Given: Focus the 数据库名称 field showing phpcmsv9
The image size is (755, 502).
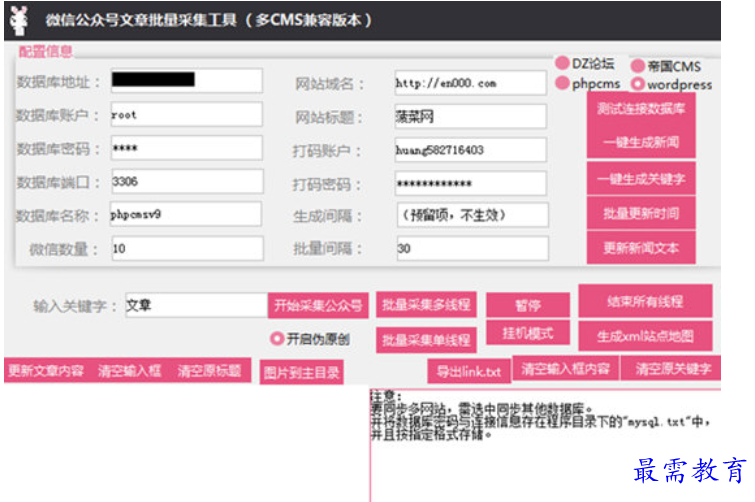Looking at the screenshot, I should (x=186, y=214).
